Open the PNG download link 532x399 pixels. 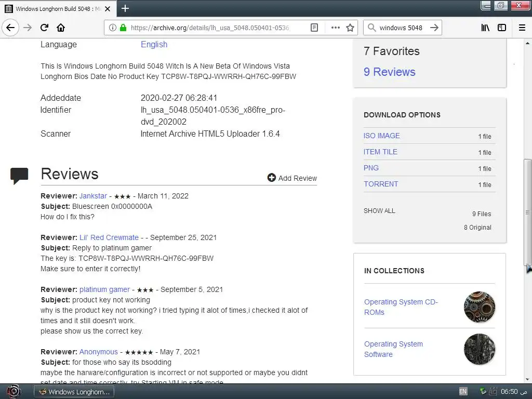(371, 168)
